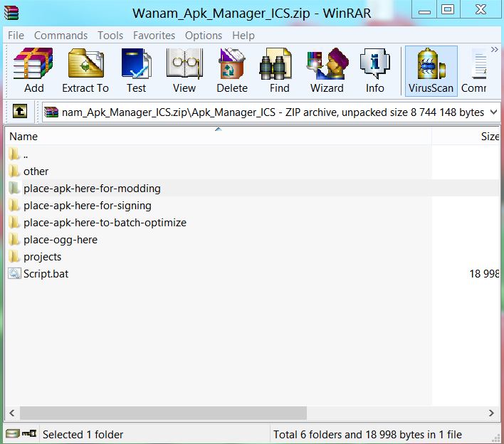Click the place-ogg-here folder icon
This screenshot has height=444, width=504.
point(14,239)
